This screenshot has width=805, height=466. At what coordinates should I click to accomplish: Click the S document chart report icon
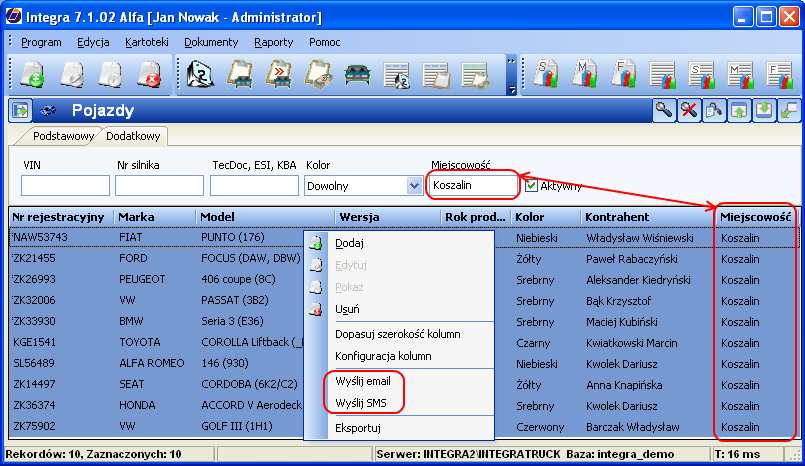click(545, 73)
